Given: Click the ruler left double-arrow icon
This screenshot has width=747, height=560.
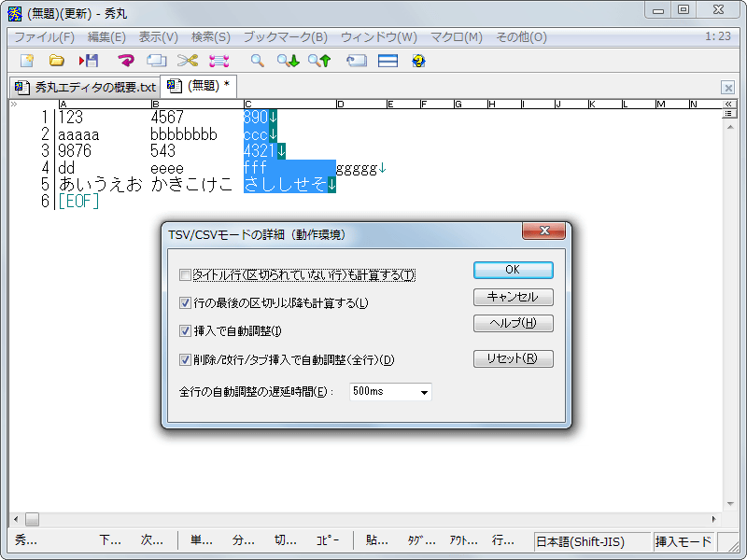Looking at the screenshot, I should click(x=14, y=104).
